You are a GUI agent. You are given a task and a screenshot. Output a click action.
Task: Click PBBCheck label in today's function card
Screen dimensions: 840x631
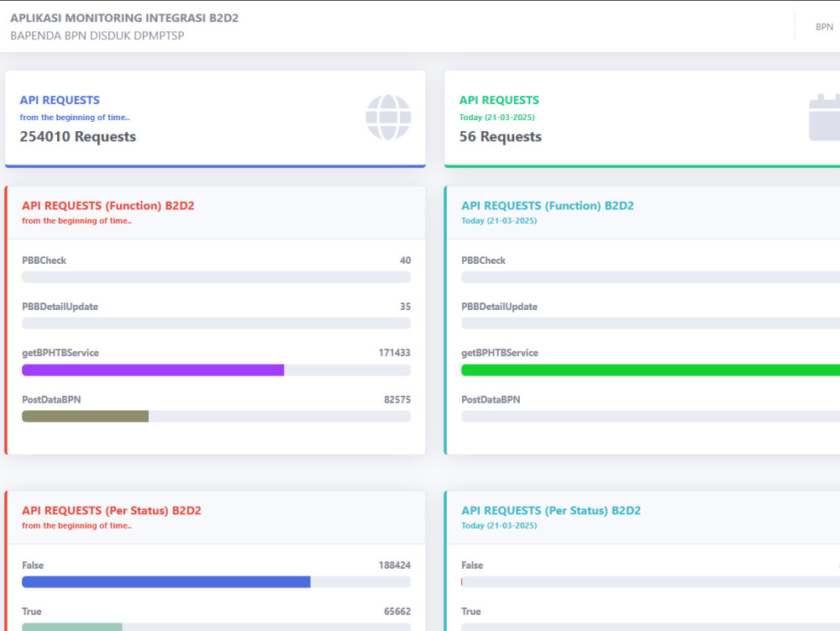tap(483, 260)
